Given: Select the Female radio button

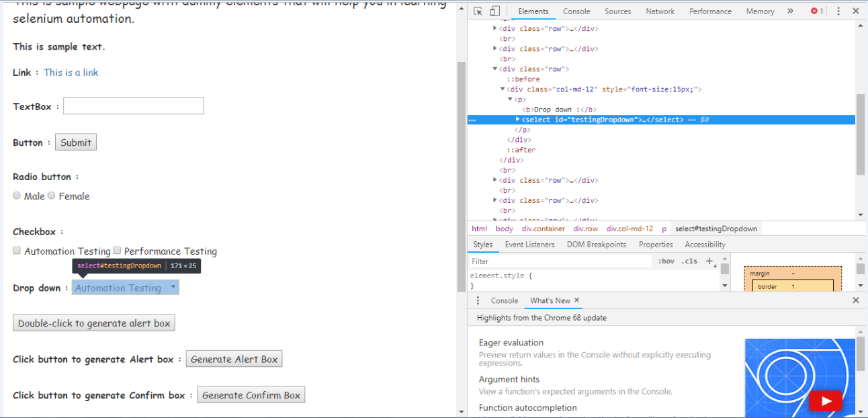Looking at the screenshot, I should click(x=51, y=195).
